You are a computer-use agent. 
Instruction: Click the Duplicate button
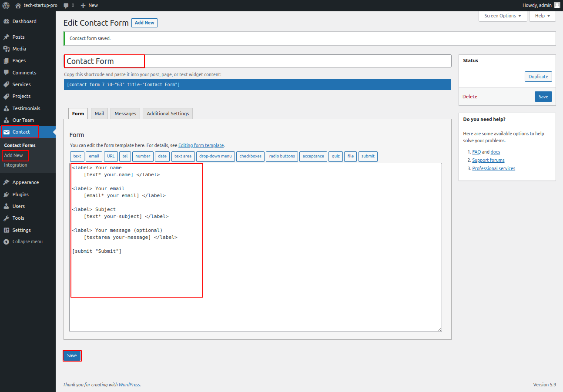[x=538, y=77]
